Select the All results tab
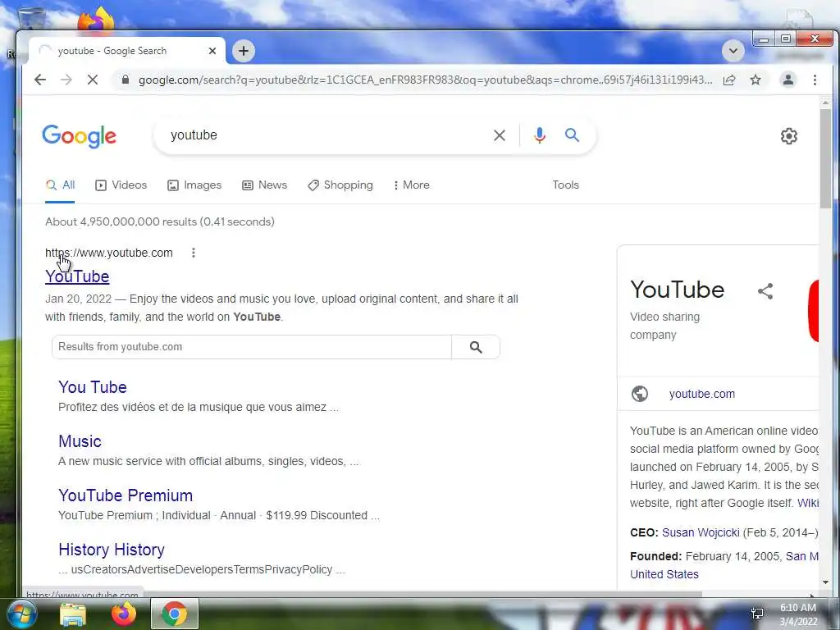Image resolution: width=840 pixels, height=630 pixels. pyautogui.click(x=60, y=185)
